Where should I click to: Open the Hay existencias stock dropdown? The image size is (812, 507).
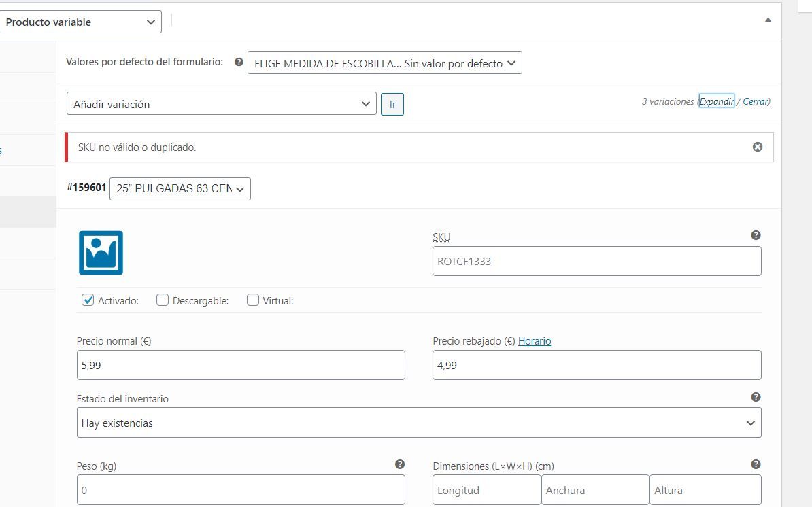[419, 423]
